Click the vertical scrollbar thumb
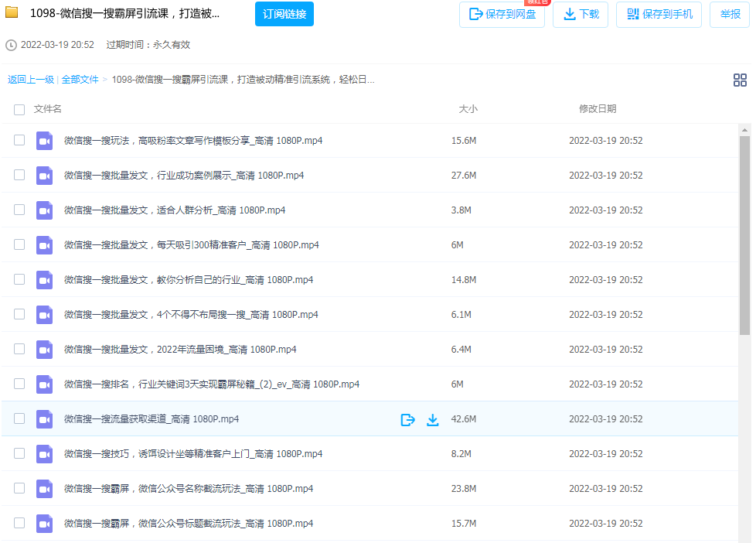 [x=744, y=235]
